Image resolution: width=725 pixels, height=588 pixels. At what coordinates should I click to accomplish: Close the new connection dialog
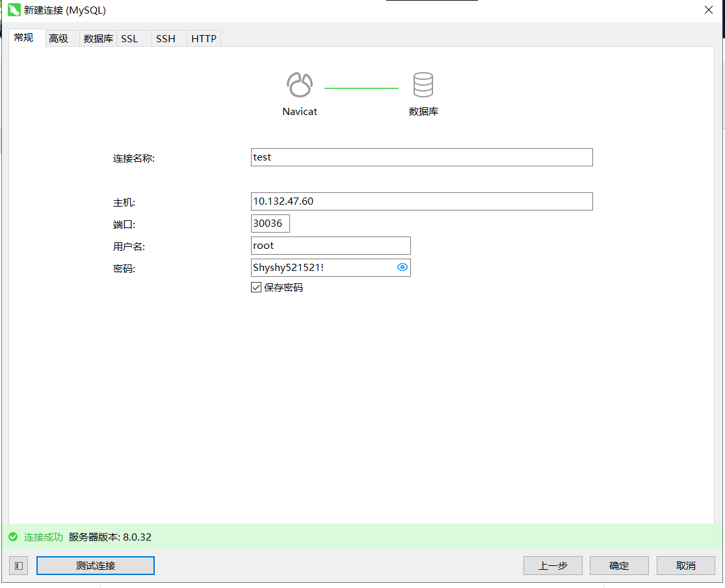pyautogui.click(x=708, y=10)
